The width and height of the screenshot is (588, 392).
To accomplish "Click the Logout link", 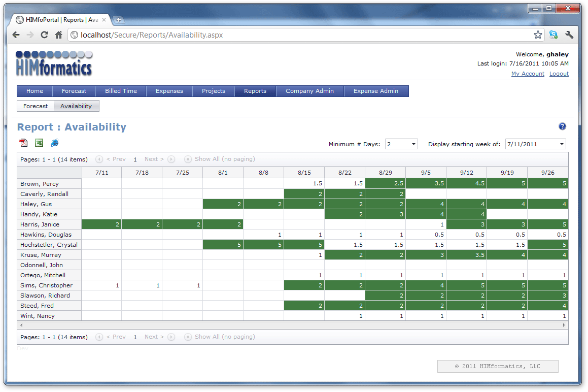I will [559, 74].
